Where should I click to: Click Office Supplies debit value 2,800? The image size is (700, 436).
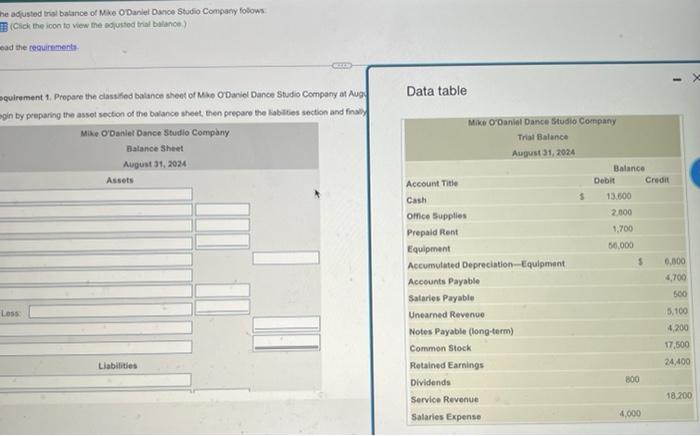tap(621, 212)
